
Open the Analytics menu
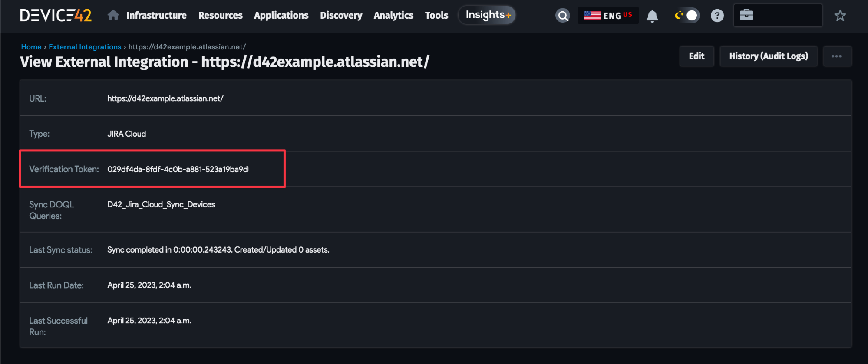pyautogui.click(x=393, y=16)
